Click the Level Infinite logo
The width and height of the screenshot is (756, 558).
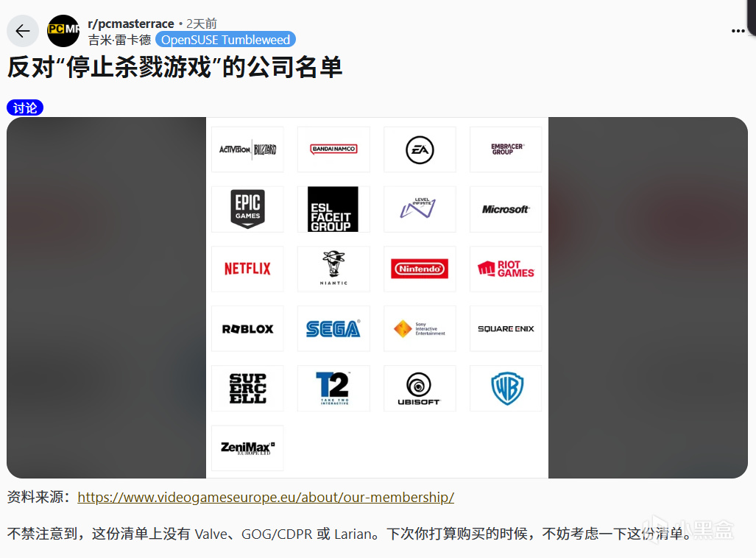click(420, 209)
